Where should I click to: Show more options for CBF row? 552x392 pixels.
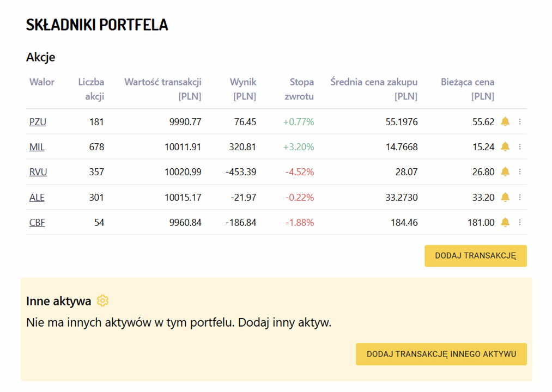point(520,222)
